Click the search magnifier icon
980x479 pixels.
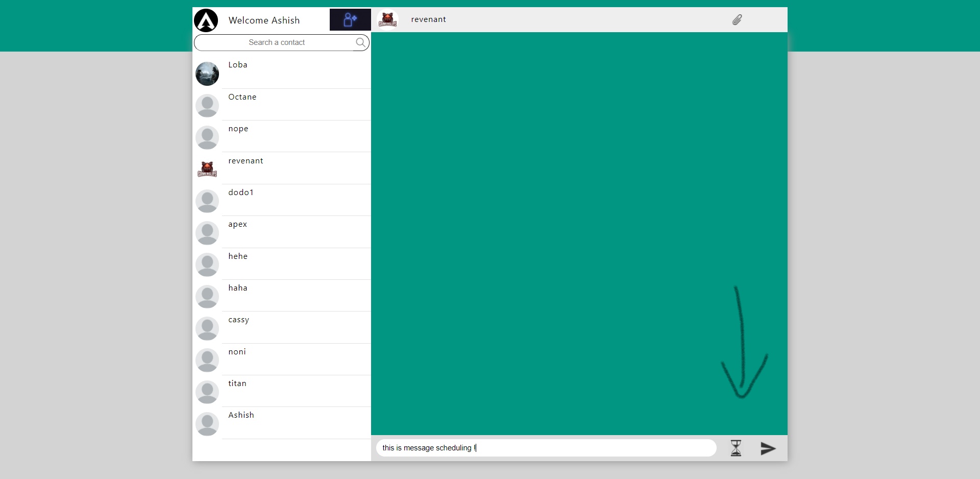360,42
